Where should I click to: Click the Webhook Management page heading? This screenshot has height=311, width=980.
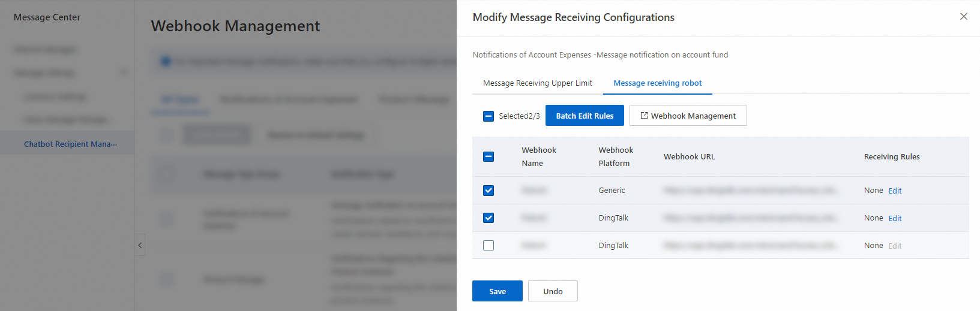235,26
